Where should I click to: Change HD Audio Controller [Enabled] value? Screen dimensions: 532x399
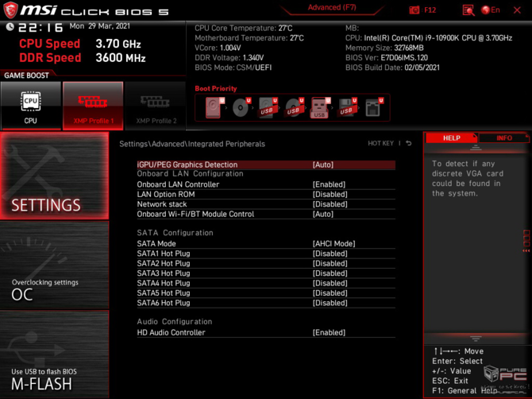point(329,332)
